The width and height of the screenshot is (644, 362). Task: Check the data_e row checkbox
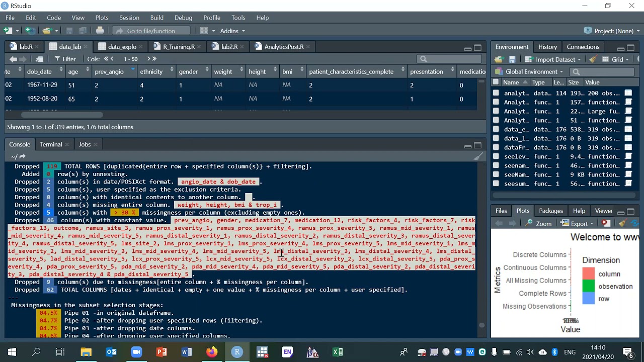click(x=496, y=129)
